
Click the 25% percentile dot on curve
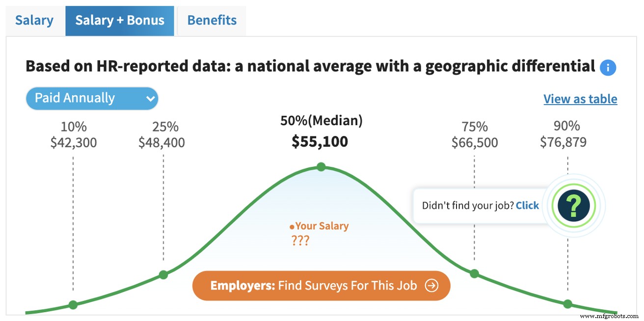point(163,275)
